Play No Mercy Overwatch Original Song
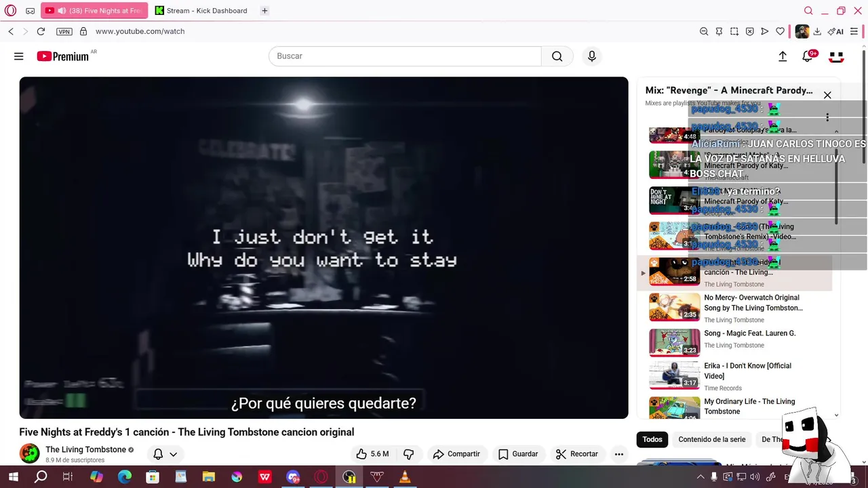 [x=734, y=308]
